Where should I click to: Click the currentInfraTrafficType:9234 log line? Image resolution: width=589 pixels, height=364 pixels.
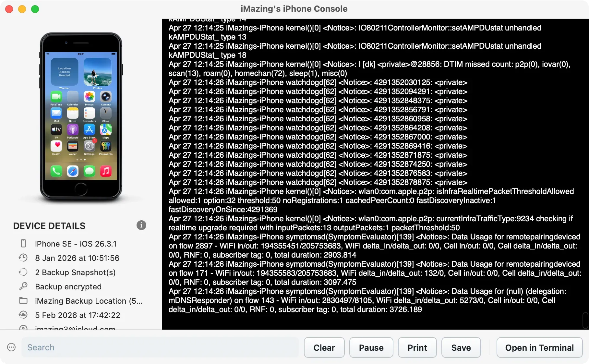tap(370, 223)
